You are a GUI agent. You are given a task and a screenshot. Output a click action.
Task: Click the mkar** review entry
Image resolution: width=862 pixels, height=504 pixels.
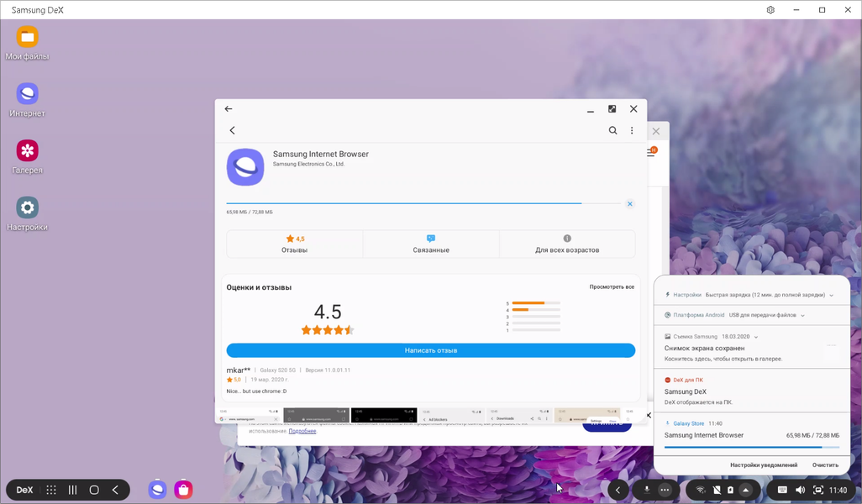click(x=431, y=381)
